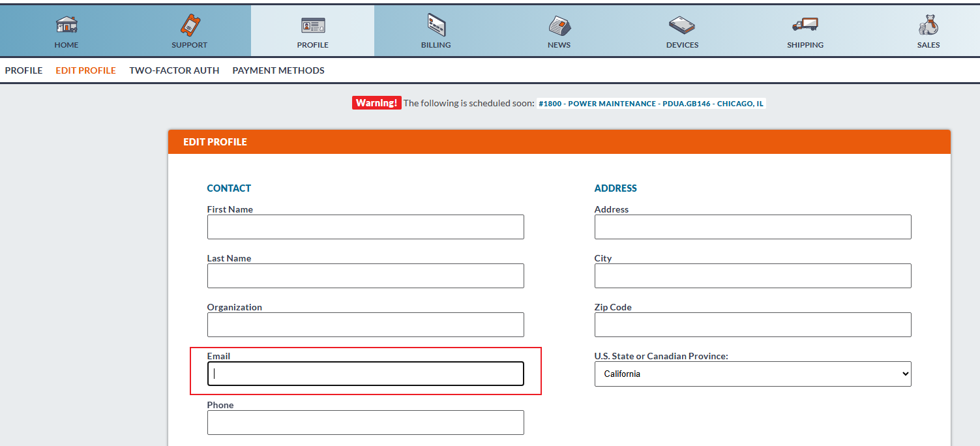Select the Profile ID card icon

pyautogui.click(x=313, y=25)
